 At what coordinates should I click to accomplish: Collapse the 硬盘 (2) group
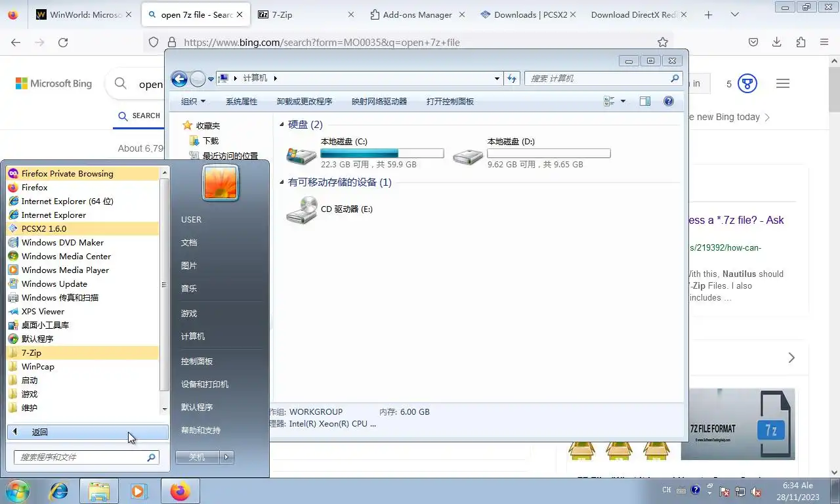coord(282,125)
